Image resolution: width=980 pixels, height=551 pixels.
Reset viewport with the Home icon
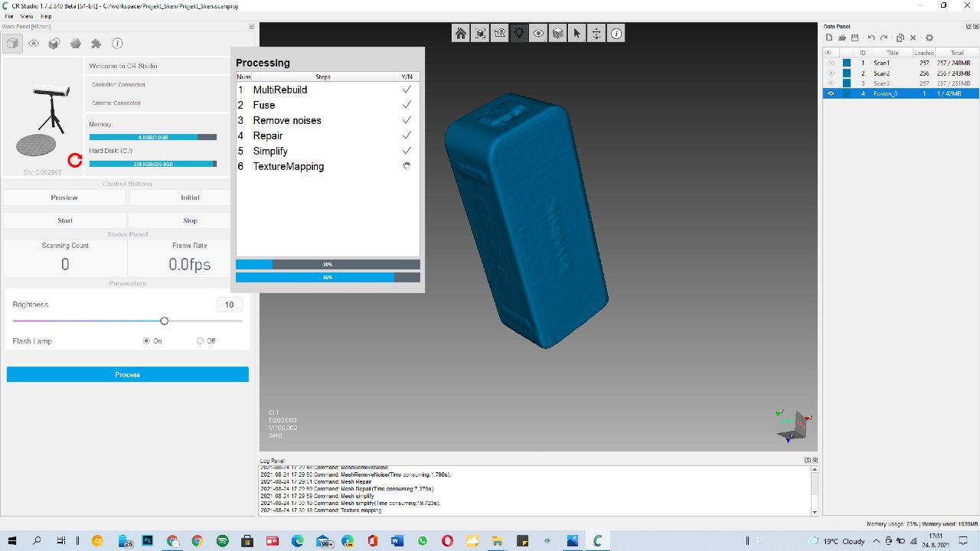click(x=460, y=33)
